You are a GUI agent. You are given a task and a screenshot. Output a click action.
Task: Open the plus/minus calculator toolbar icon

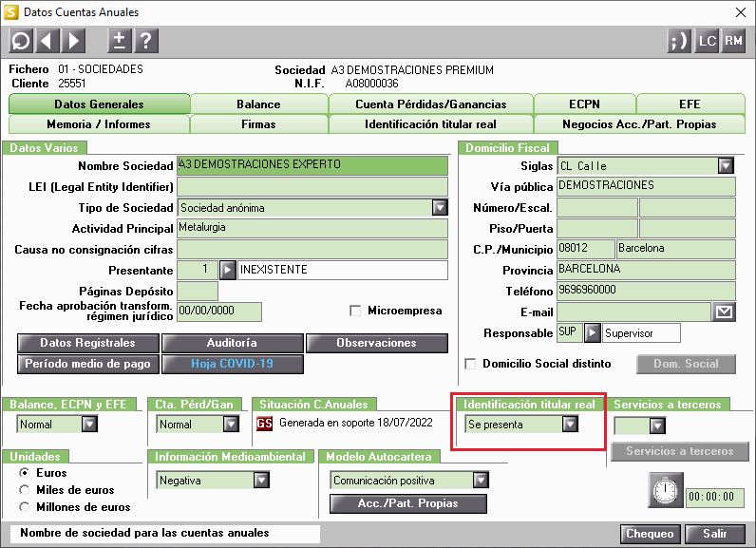[119, 41]
